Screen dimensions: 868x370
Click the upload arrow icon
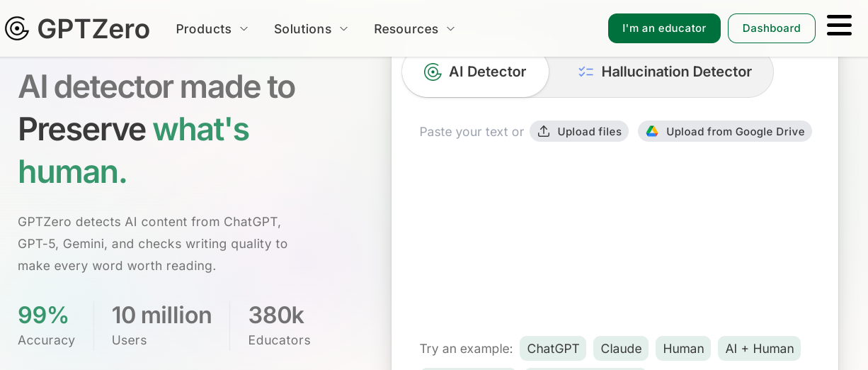[544, 131]
